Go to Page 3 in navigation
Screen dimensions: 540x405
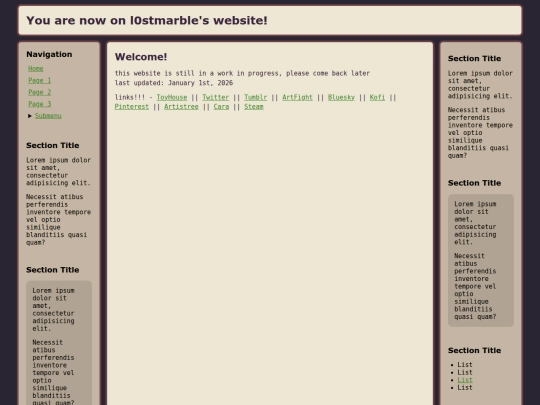point(40,104)
